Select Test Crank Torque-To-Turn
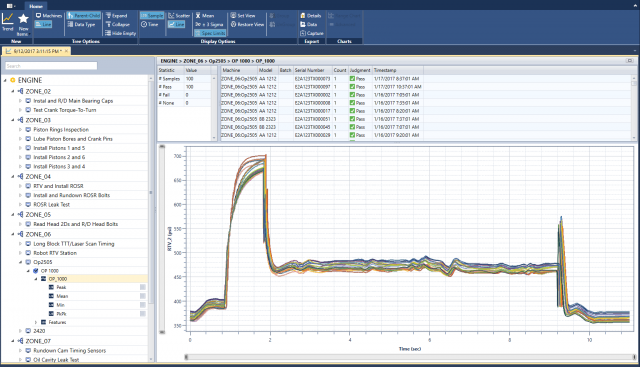Screen dimensions: 640x367 click(x=64, y=110)
